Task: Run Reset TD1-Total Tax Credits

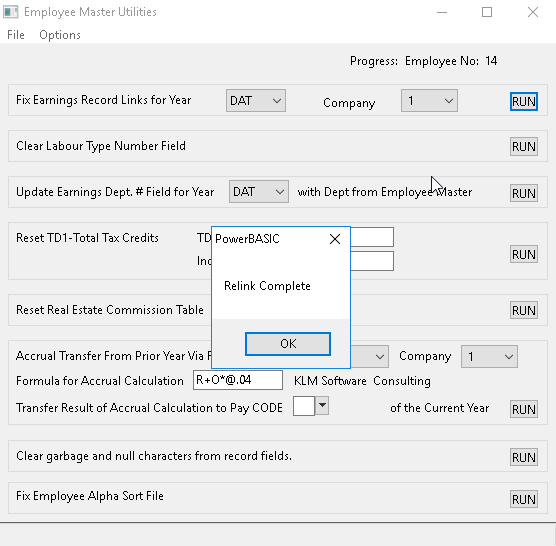Action: (524, 254)
